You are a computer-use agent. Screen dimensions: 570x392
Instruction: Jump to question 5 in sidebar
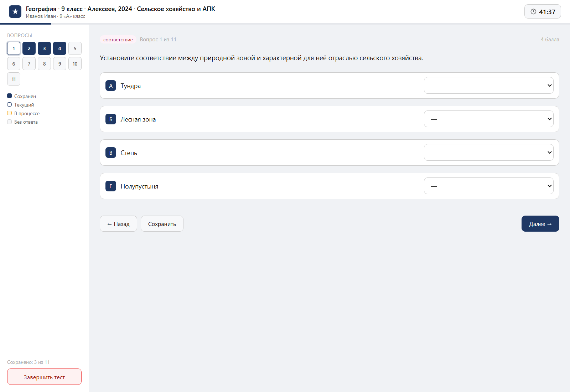[75, 48]
